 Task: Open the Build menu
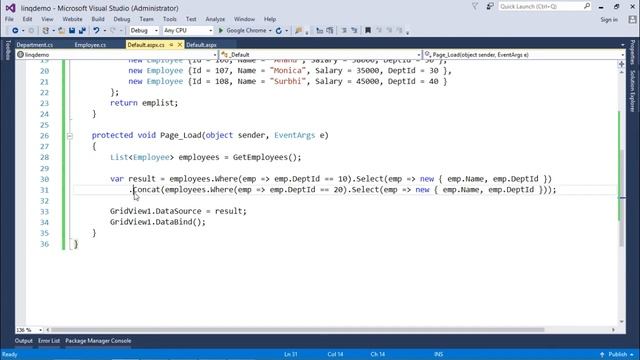pyautogui.click(x=98, y=19)
